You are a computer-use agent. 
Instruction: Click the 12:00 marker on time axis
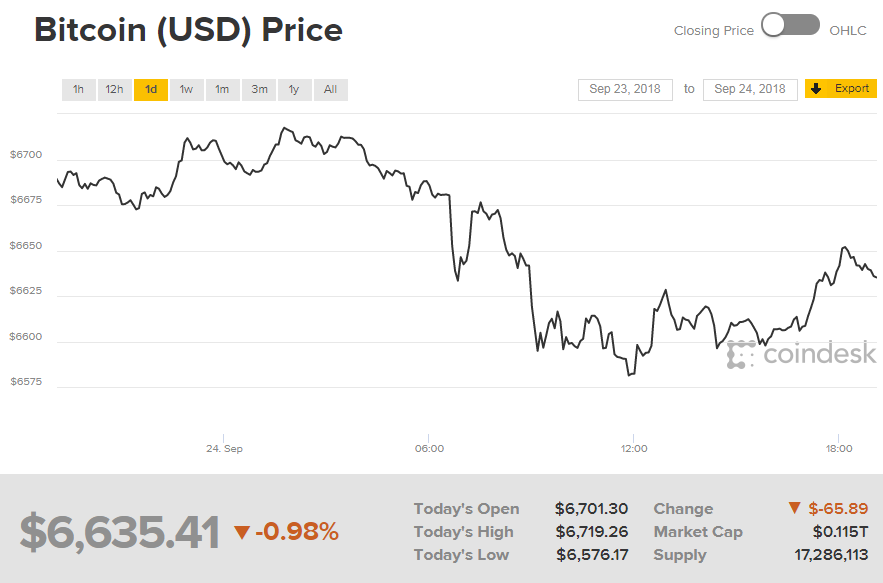(634, 449)
